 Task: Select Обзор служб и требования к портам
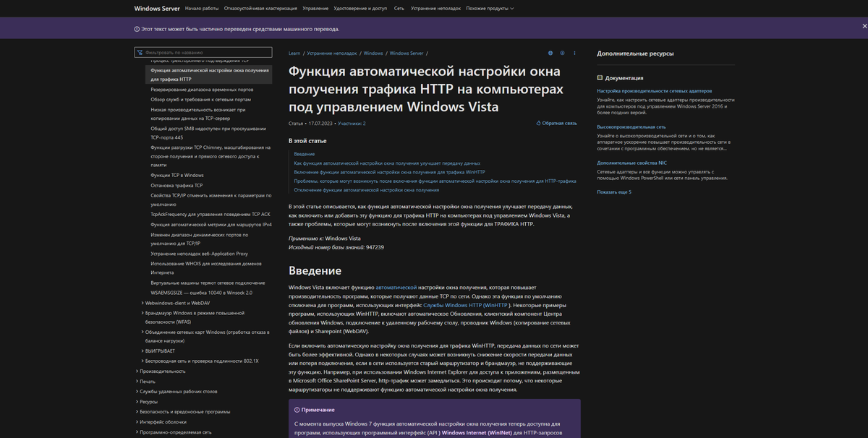(200, 99)
